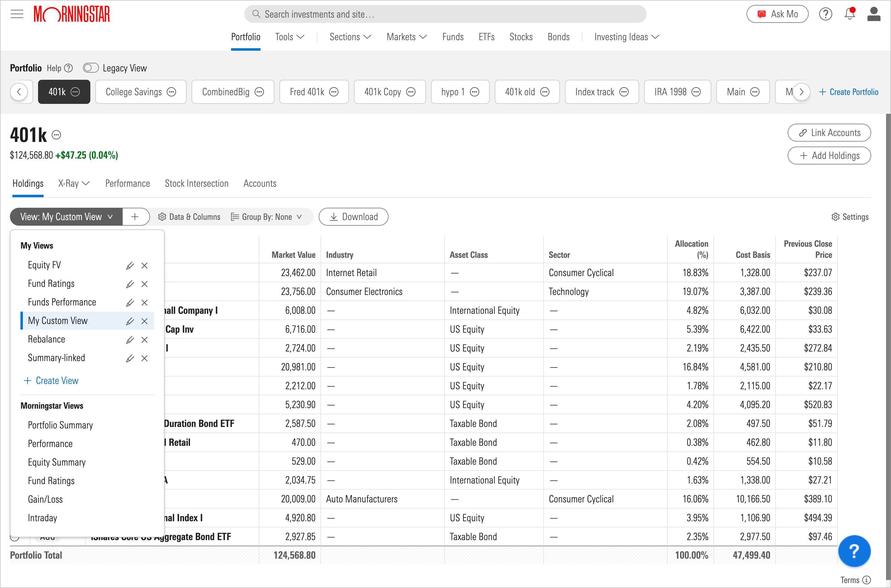The width and height of the screenshot is (891, 588).
Task: Click the Terms info icon
Action: pyautogui.click(x=867, y=580)
